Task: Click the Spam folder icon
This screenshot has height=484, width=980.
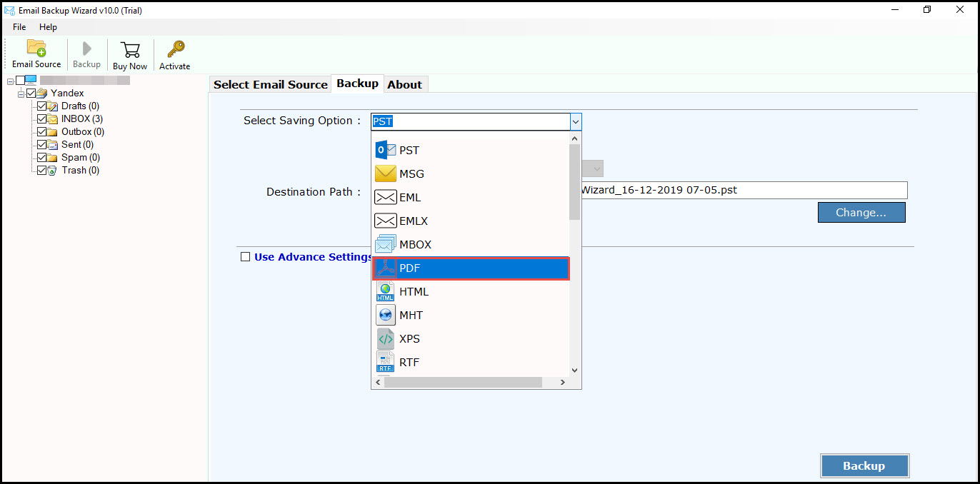Action: (x=53, y=157)
